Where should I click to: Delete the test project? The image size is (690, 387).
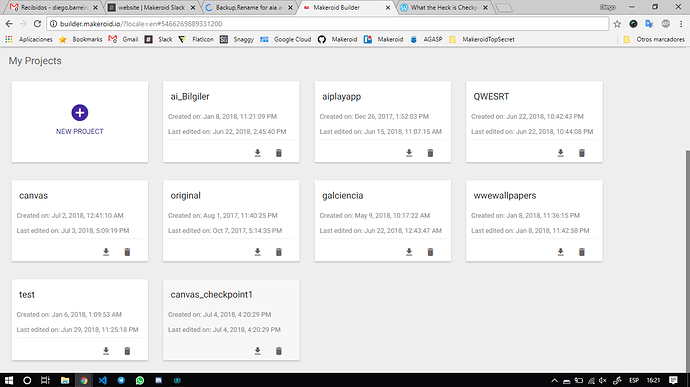(127, 351)
